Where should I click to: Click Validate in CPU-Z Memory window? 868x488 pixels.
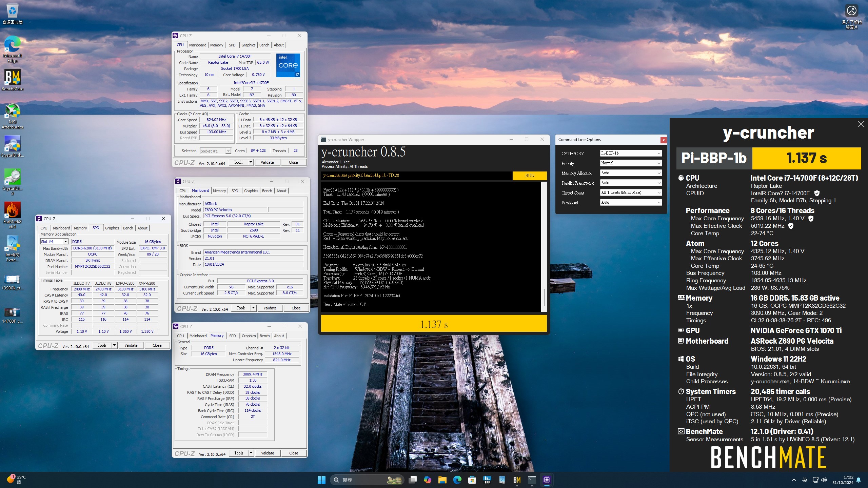tap(268, 453)
